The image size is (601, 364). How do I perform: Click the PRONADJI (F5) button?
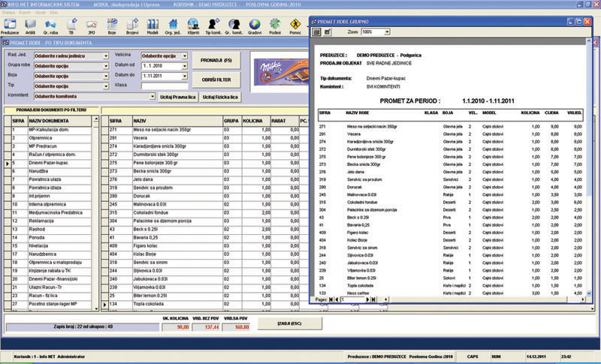point(216,61)
